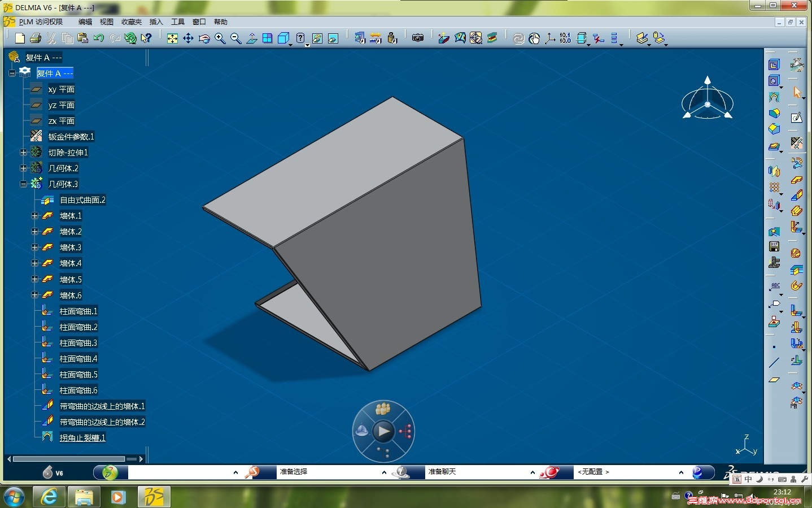Open Internet Explorer from taskbar
812x508 pixels.
tap(49, 497)
